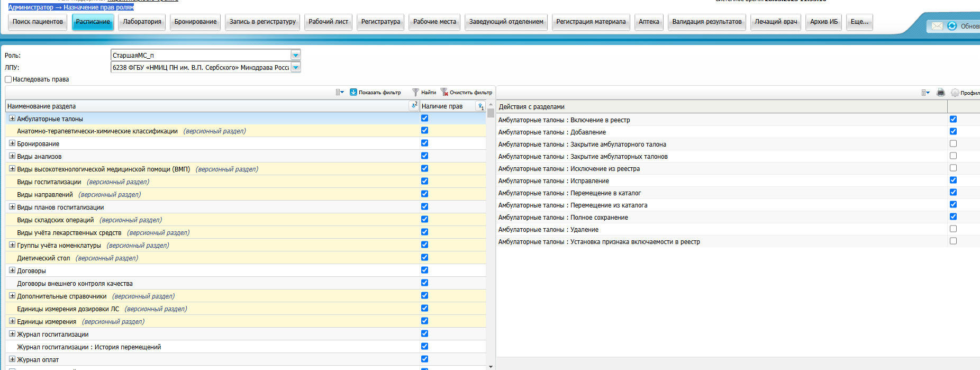This screenshot has width=980, height=370.
Task: Enable the Наследовать права checkbox
Action: (8, 79)
